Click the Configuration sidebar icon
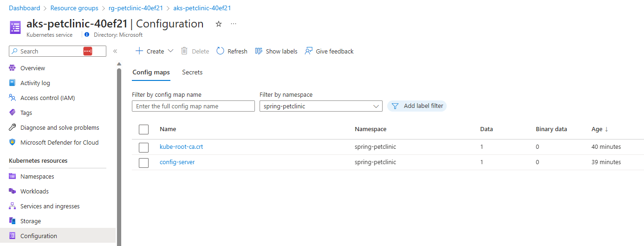Image resolution: width=644 pixels, height=246 pixels. pyautogui.click(x=13, y=236)
